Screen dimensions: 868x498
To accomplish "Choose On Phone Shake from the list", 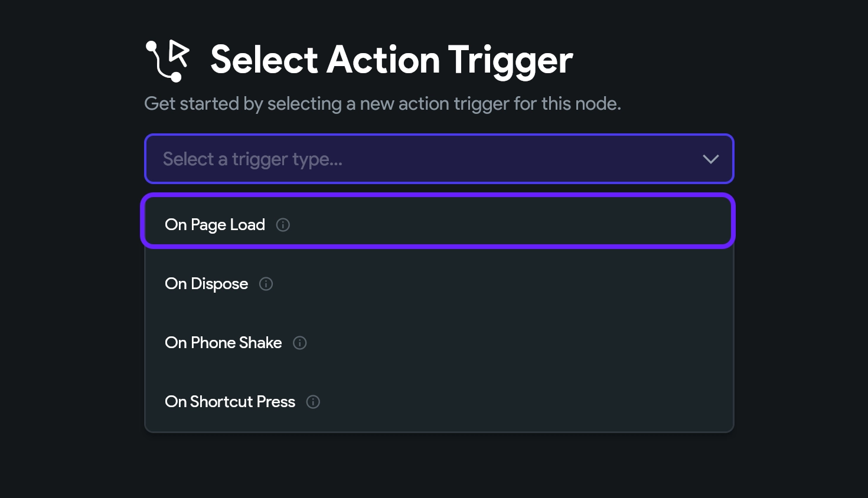I will pyautogui.click(x=223, y=343).
